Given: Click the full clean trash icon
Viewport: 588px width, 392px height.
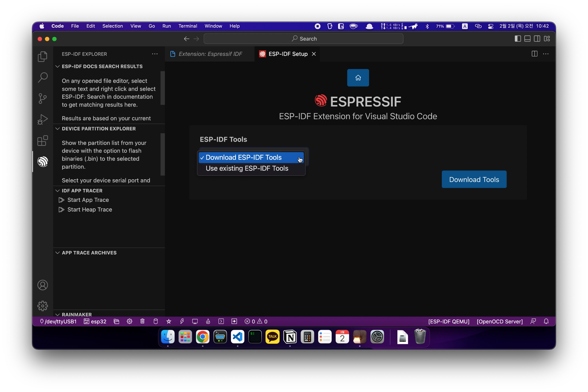Looking at the screenshot, I should point(142,321).
